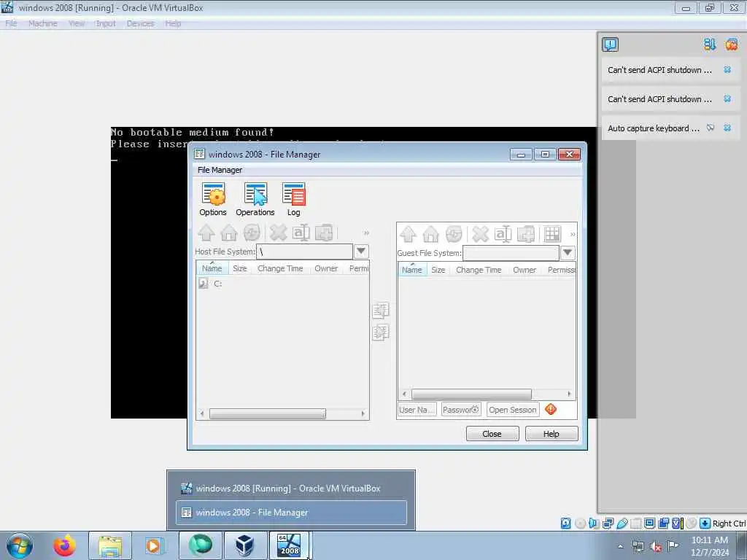The width and height of the screenshot is (747, 560).
Task: Open the File menu in VirtualBox window
Action: (x=11, y=23)
